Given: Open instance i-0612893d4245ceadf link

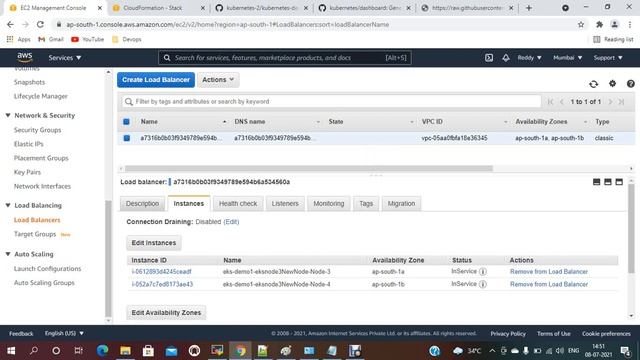Looking at the screenshot, I should coord(161,272).
